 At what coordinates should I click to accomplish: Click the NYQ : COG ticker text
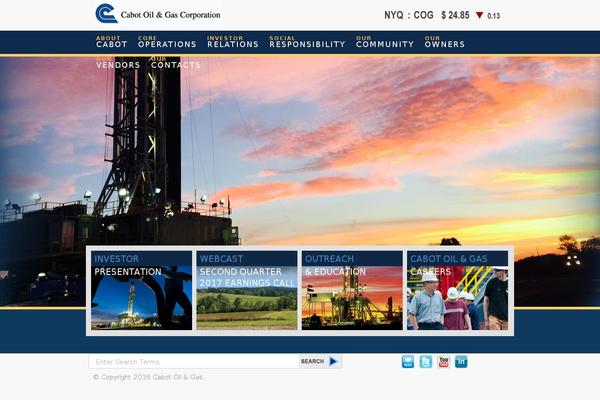click(409, 15)
